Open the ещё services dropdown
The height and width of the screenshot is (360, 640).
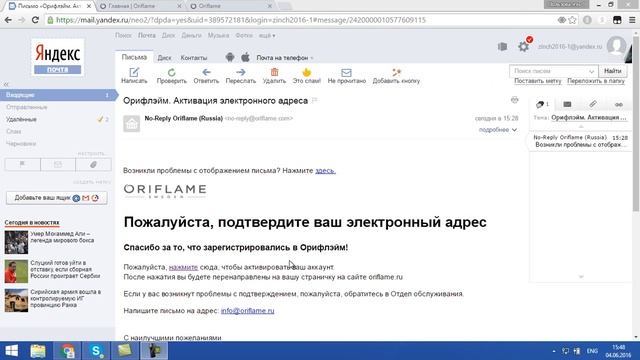coord(267,36)
